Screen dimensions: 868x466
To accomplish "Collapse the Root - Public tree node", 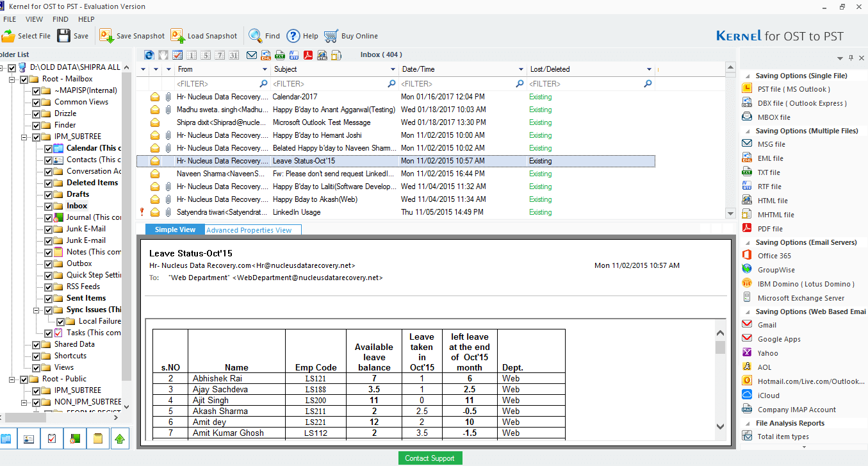I will click(x=12, y=379).
